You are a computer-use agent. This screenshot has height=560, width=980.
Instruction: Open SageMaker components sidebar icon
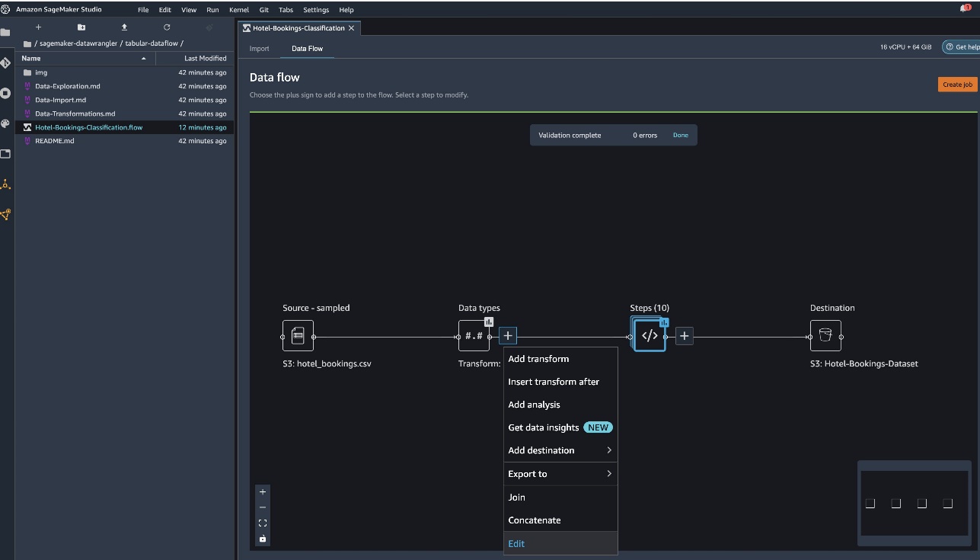point(5,184)
